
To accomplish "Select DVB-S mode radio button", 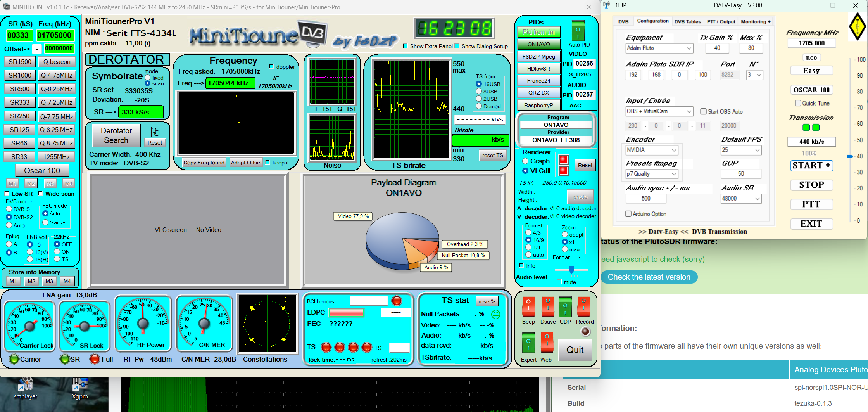I will (x=9, y=209).
